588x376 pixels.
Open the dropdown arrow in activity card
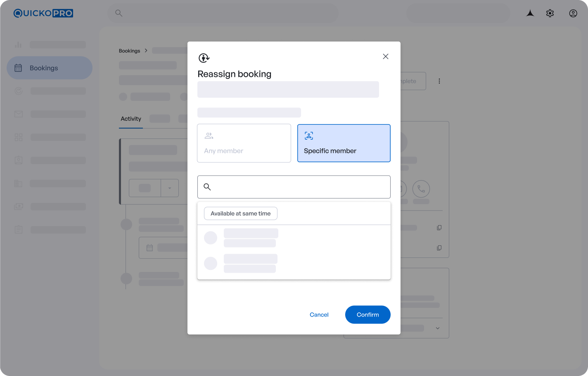coord(169,188)
